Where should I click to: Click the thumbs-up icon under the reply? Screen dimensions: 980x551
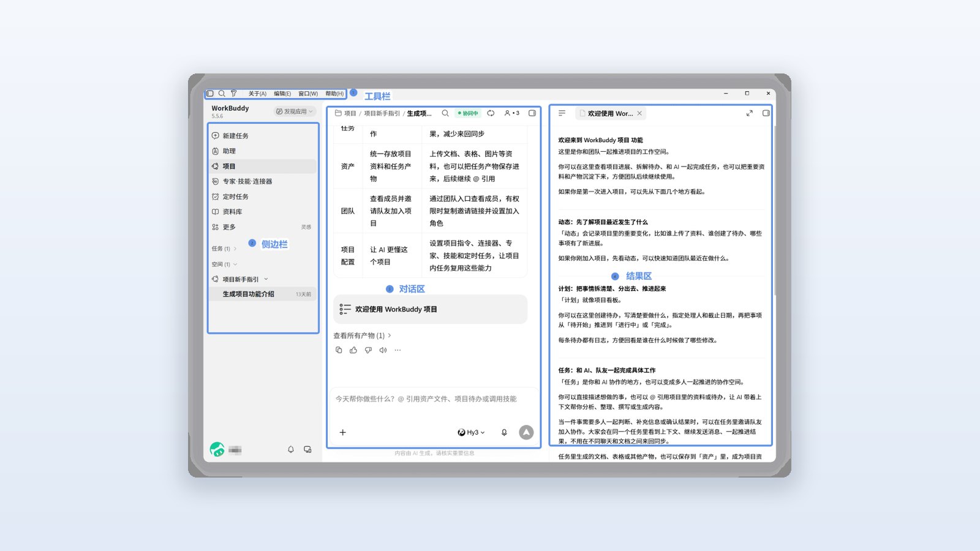(353, 350)
